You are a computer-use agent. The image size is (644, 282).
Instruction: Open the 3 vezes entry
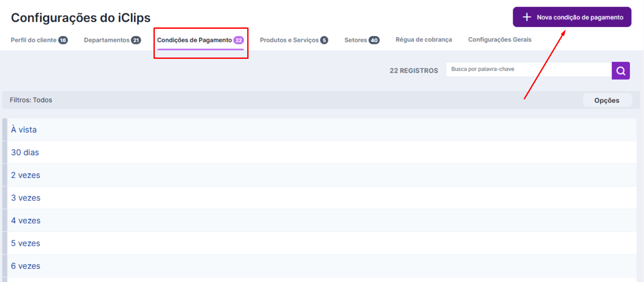point(26,198)
